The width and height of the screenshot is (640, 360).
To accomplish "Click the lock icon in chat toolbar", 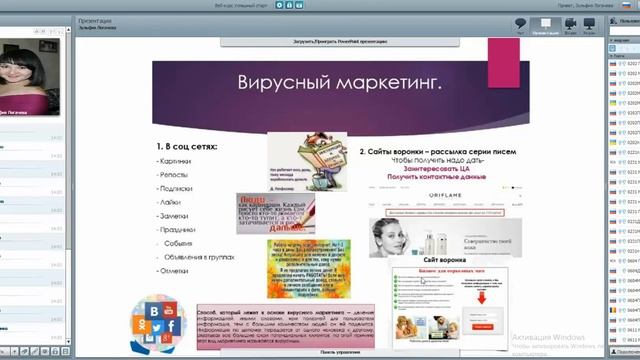I will point(55,351).
